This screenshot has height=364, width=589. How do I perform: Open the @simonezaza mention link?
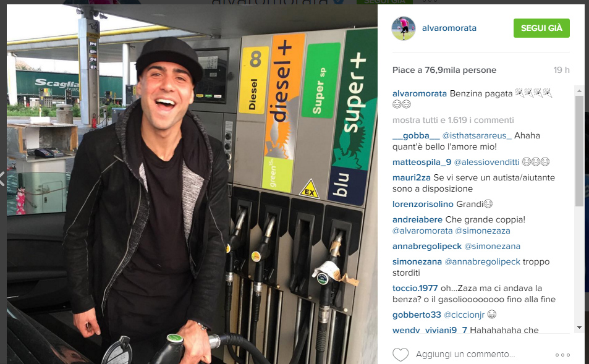[482, 231]
